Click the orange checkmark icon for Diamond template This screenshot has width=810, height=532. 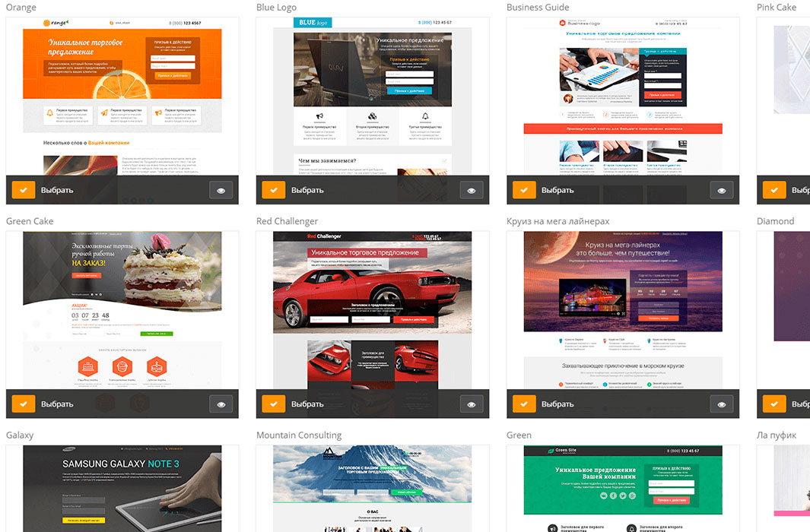pyautogui.click(x=774, y=404)
